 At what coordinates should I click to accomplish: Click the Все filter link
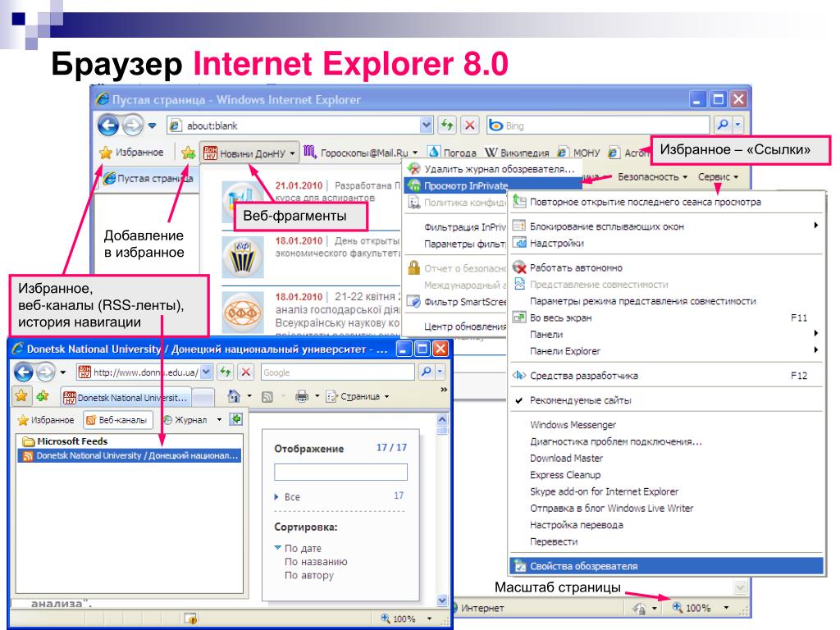[x=292, y=496]
